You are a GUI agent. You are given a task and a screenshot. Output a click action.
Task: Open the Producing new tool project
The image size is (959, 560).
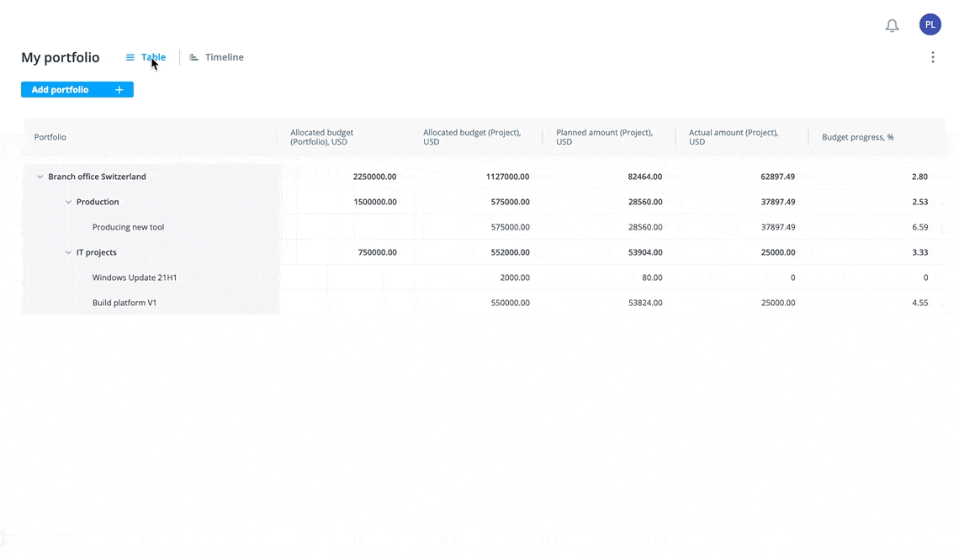[x=128, y=227]
